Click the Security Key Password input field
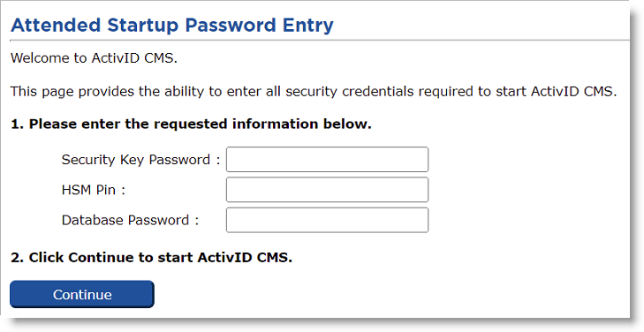This screenshot has width=644, height=332. 328,159
